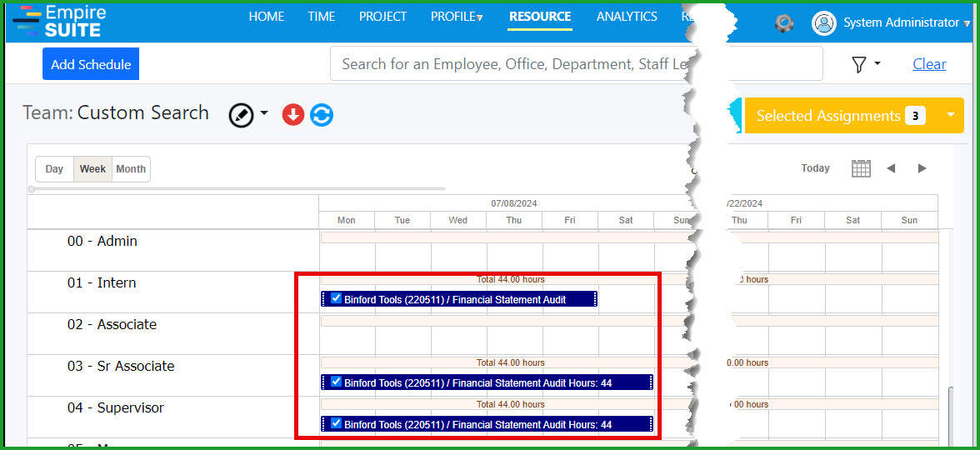This screenshot has width=980, height=450.
Task: Expand Selected Assignments dropdown arrow
Action: click(x=951, y=115)
